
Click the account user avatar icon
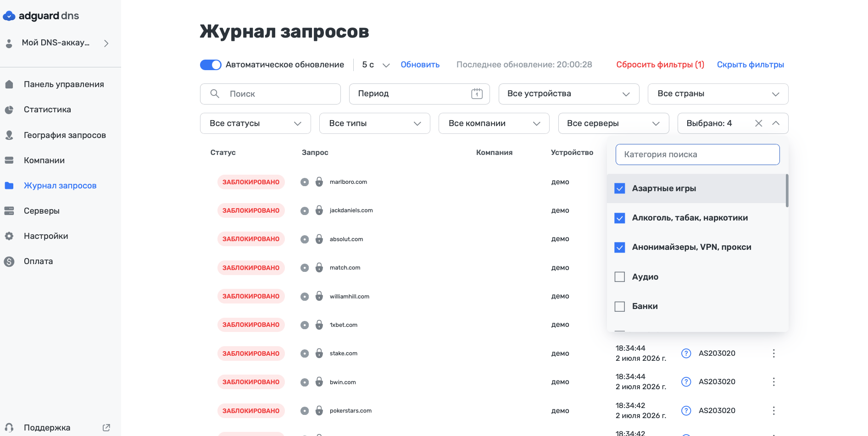(x=9, y=43)
